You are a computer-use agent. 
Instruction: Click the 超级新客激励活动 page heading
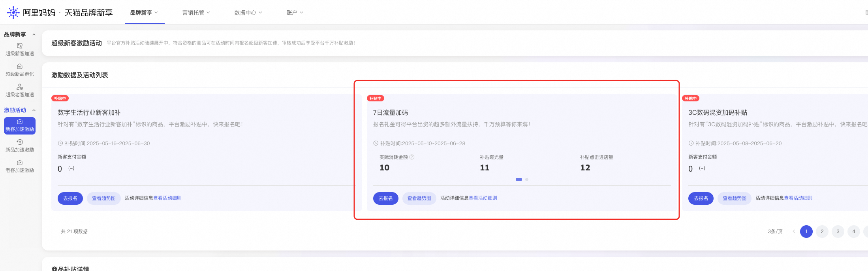(x=77, y=43)
